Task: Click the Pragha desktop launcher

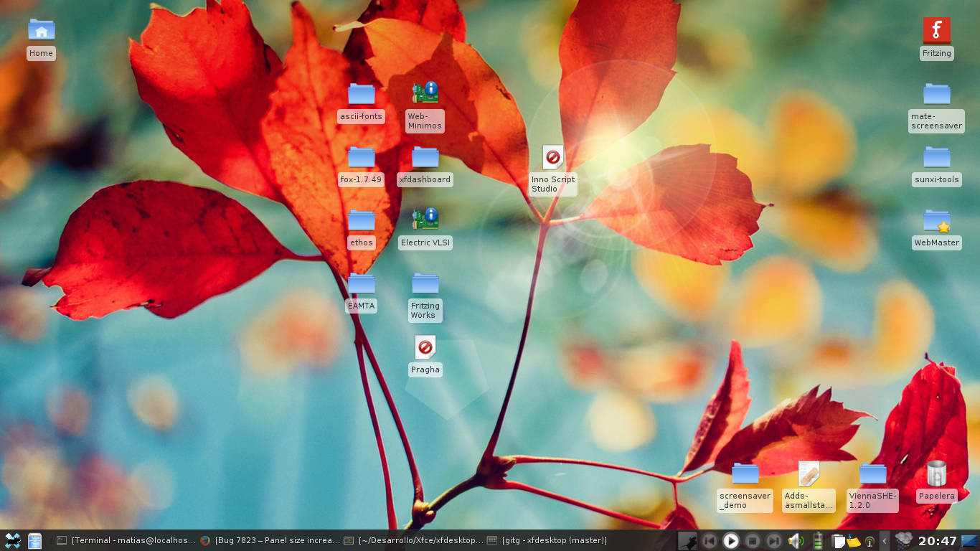Action: 425,349
